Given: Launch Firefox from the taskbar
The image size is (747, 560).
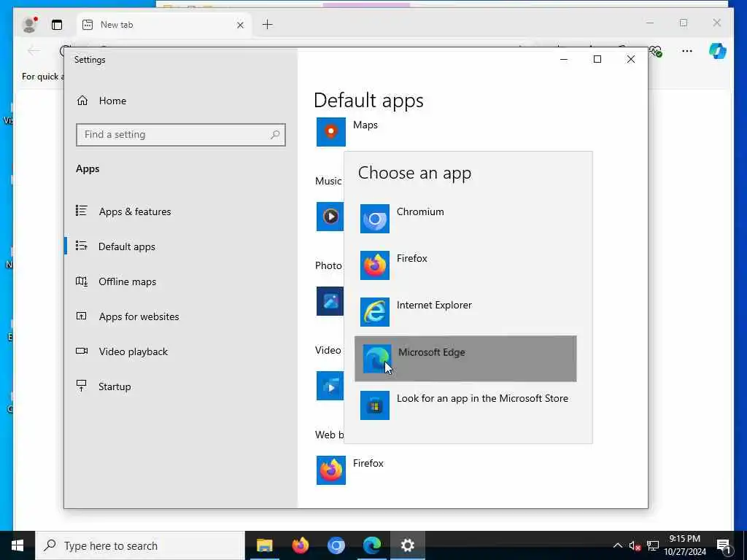Looking at the screenshot, I should 300,545.
